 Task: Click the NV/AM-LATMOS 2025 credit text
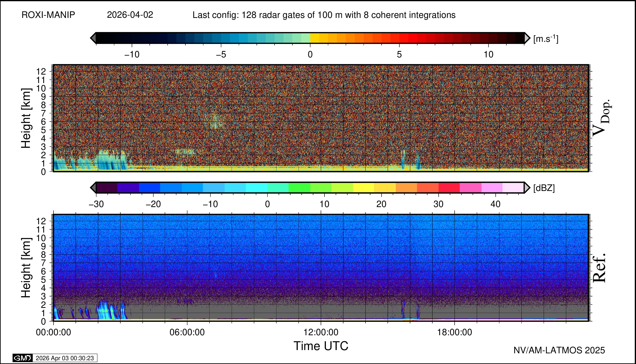tap(559, 350)
